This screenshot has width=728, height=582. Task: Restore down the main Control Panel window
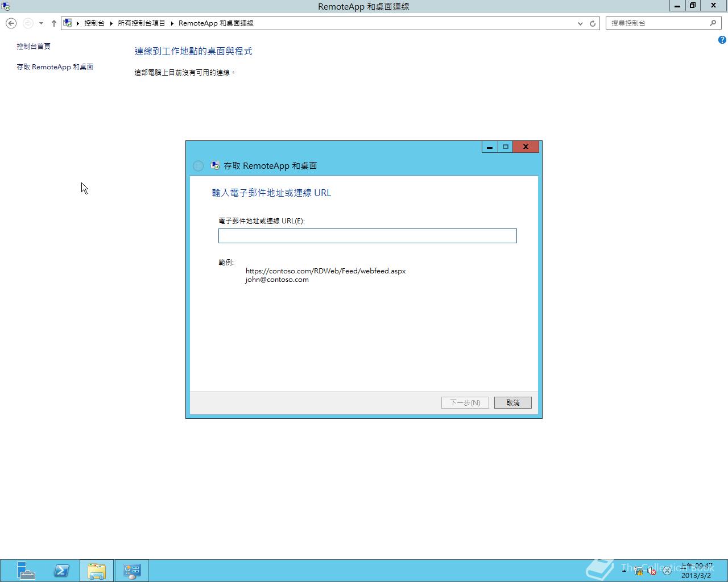click(693, 6)
